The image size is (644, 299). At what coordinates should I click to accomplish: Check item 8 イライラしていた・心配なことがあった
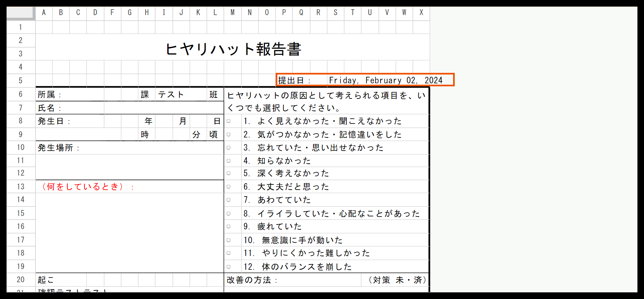229,213
